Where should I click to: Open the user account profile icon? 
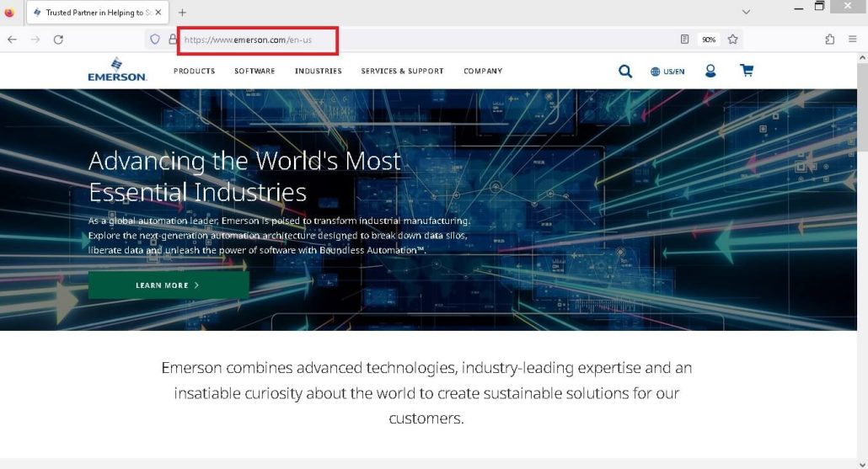[710, 71]
